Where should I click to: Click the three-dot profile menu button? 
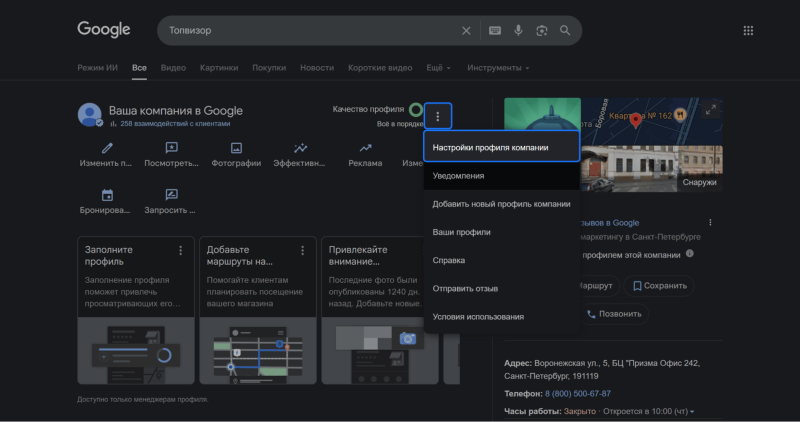pyautogui.click(x=437, y=116)
